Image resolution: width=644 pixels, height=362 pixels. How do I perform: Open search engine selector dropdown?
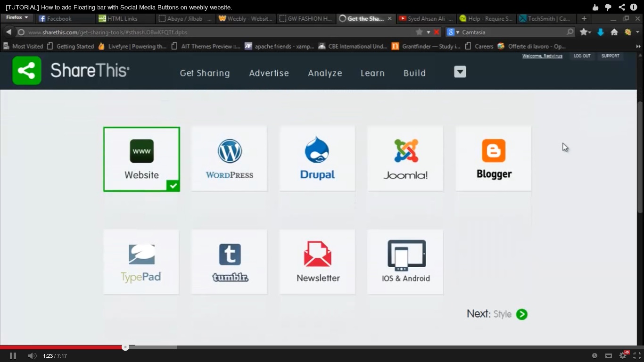(453, 32)
